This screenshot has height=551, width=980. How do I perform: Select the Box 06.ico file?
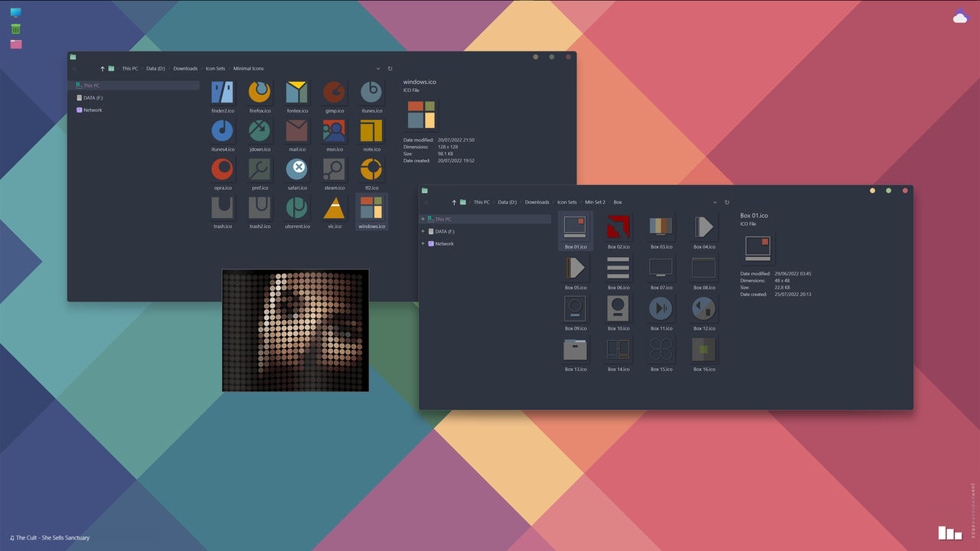pos(619,272)
